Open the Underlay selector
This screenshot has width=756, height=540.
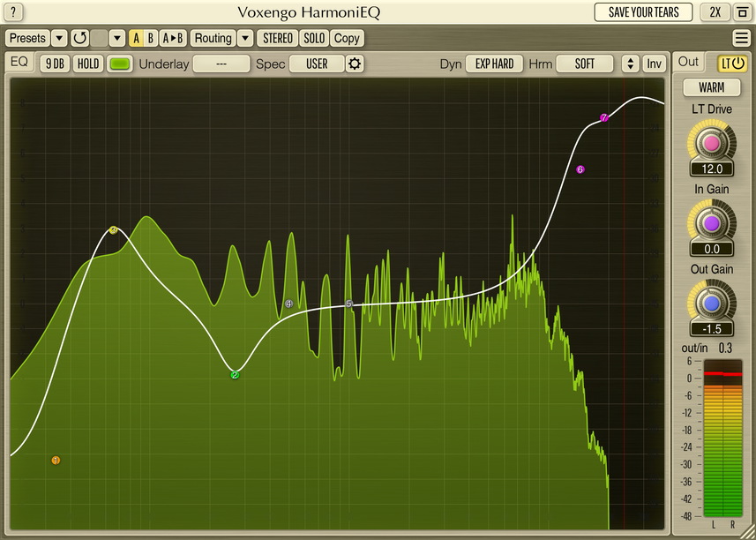point(221,64)
